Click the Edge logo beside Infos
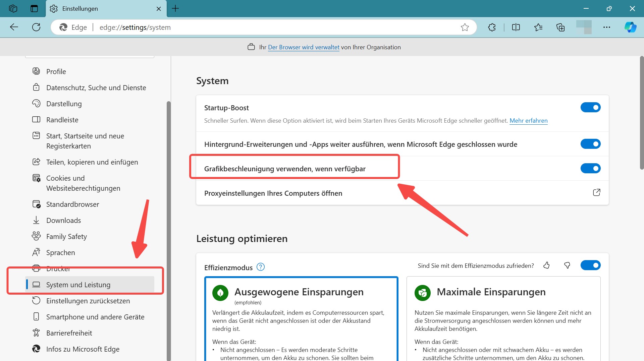644x361 pixels. 36,349
